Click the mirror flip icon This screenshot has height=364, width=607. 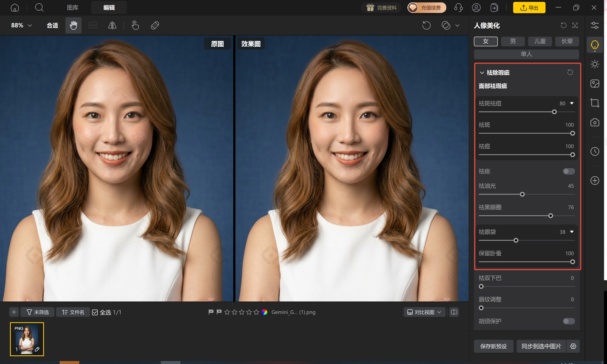click(112, 25)
